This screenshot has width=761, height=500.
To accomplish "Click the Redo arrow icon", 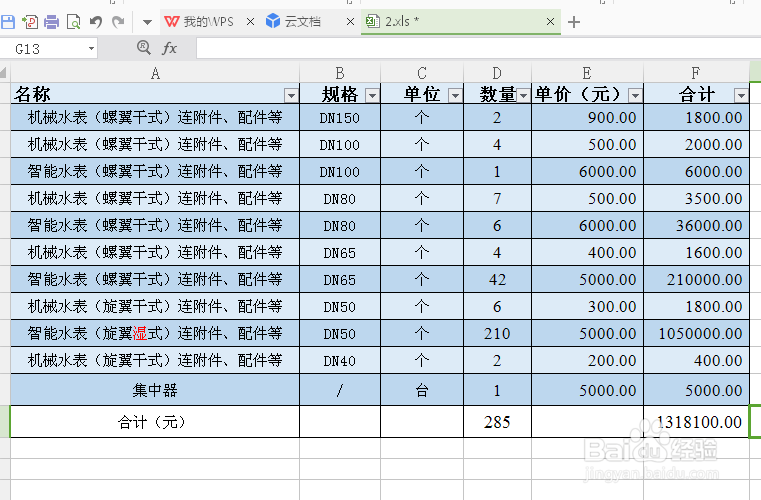I will (x=118, y=22).
